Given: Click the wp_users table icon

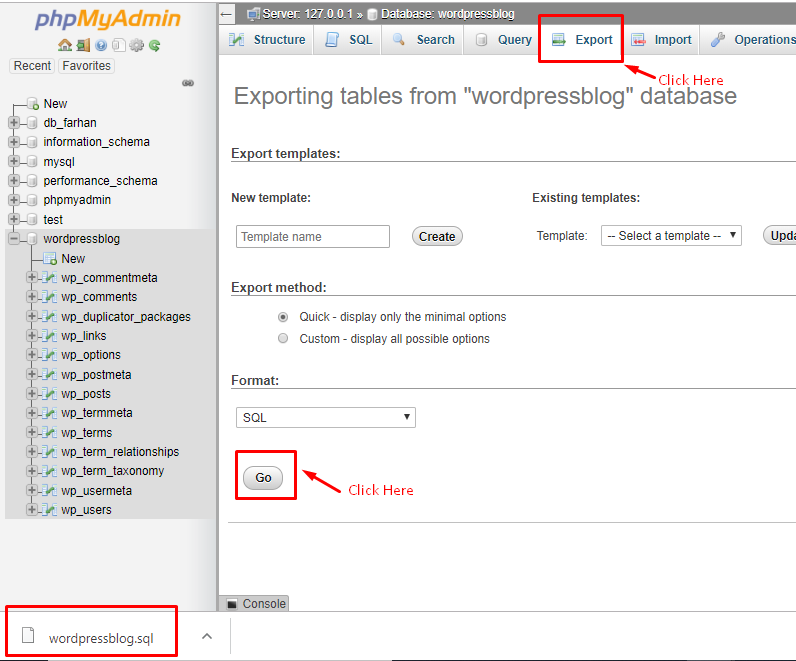Looking at the screenshot, I should (49, 510).
